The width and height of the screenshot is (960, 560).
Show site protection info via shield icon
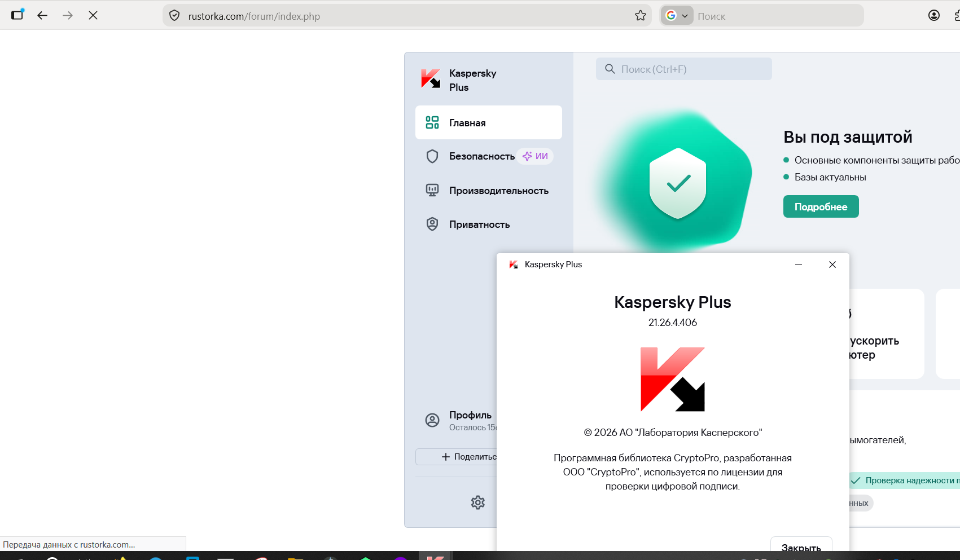click(x=174, y=16)
